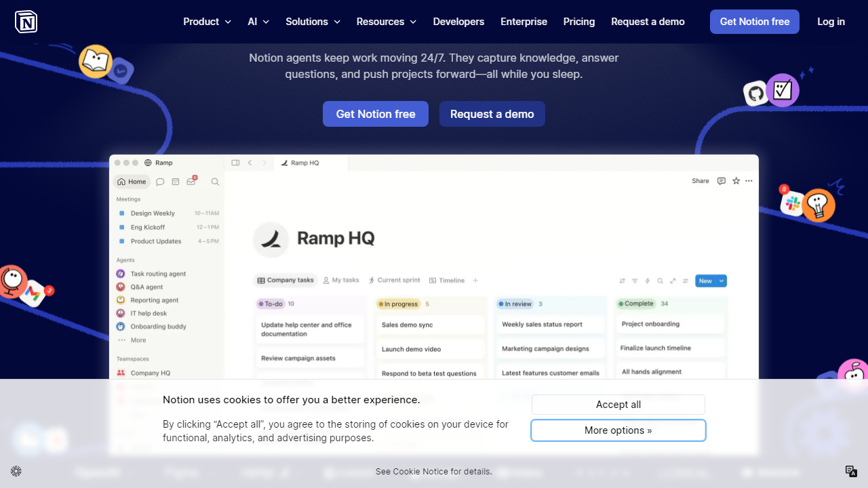
Task: Click the lightbulb floating icon
Action: pyautogui.click(x=818, y=205)
